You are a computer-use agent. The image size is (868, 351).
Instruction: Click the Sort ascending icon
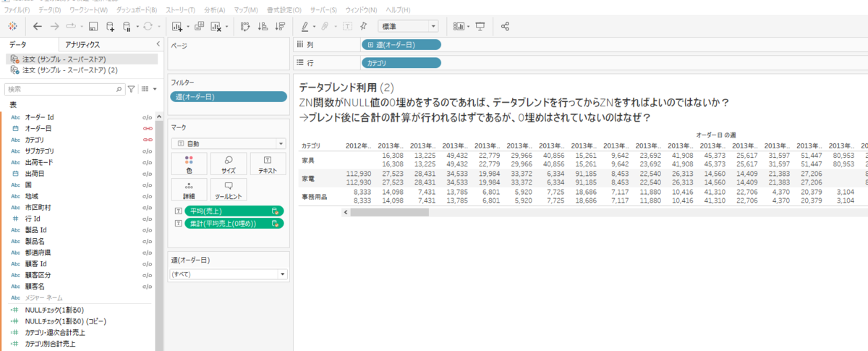point(263,26)
